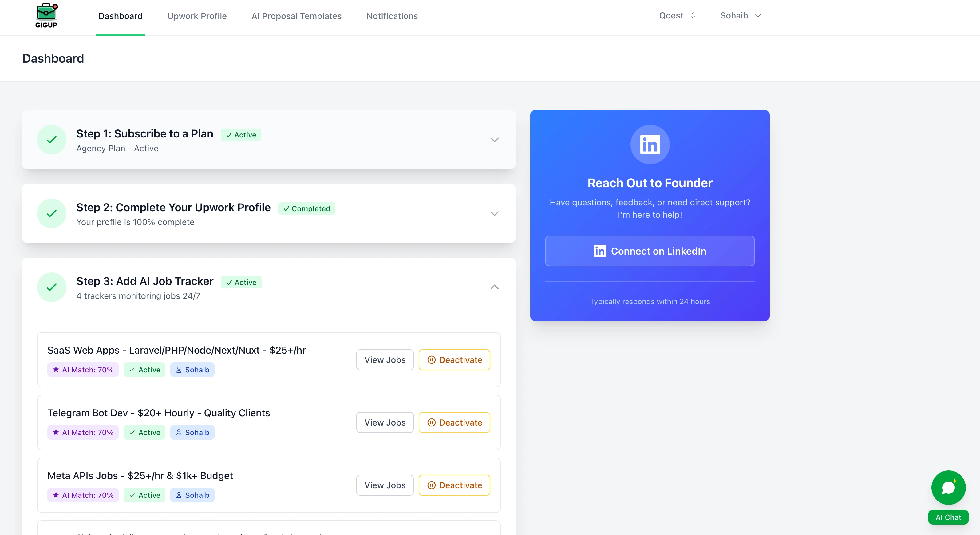Click the large LinkedIn circle icon
The image size is (980, 535).
pos(650,145)
